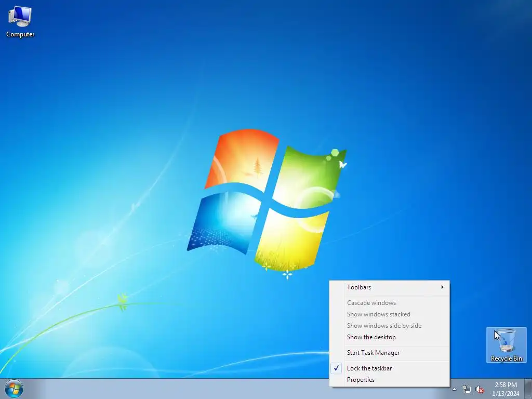Toggle Lock the taskbar option

point(390,368)
